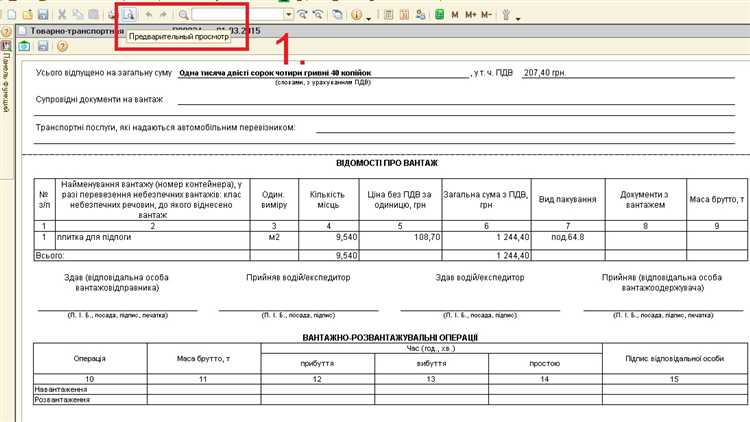Expand dropdown arrow next to tools icon
The width and height of the screenshot is (750, 422).
tap(518, 18)
